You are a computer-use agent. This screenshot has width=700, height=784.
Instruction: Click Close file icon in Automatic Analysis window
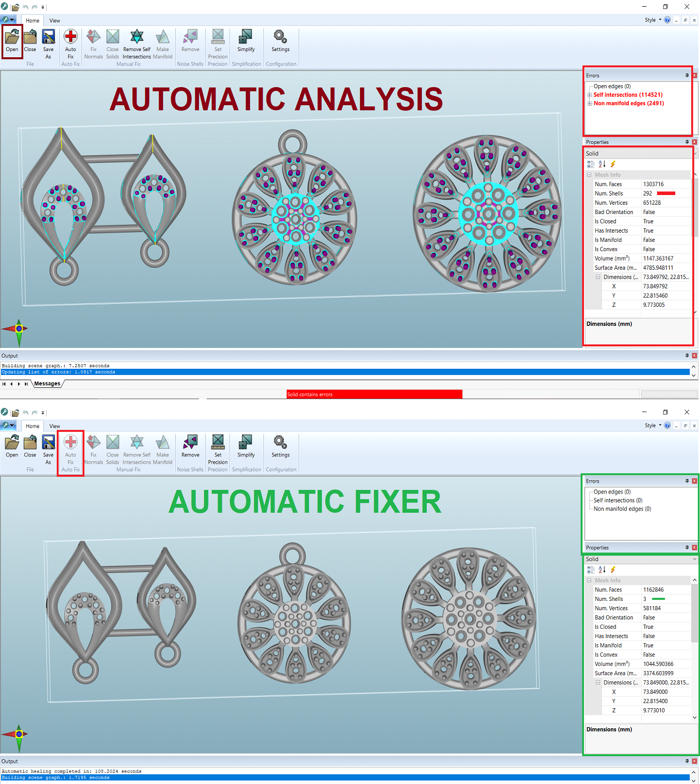click(30, 41)
